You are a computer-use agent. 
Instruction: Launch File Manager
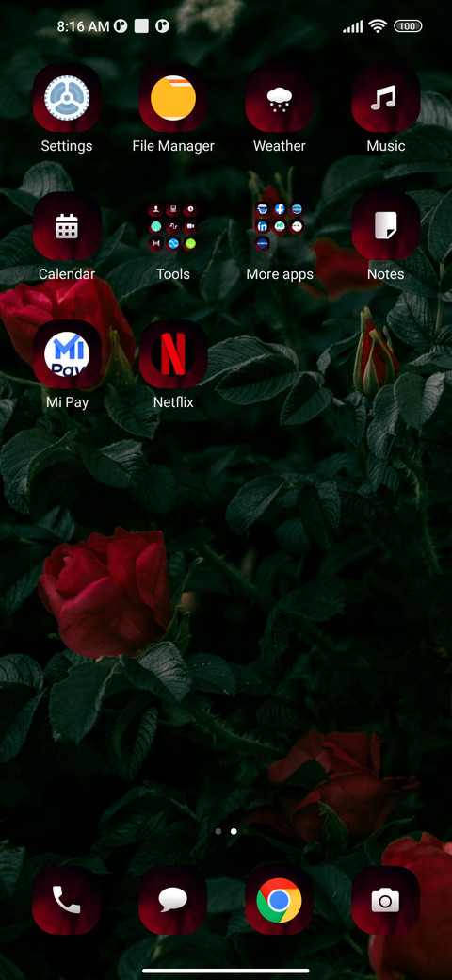173,98
